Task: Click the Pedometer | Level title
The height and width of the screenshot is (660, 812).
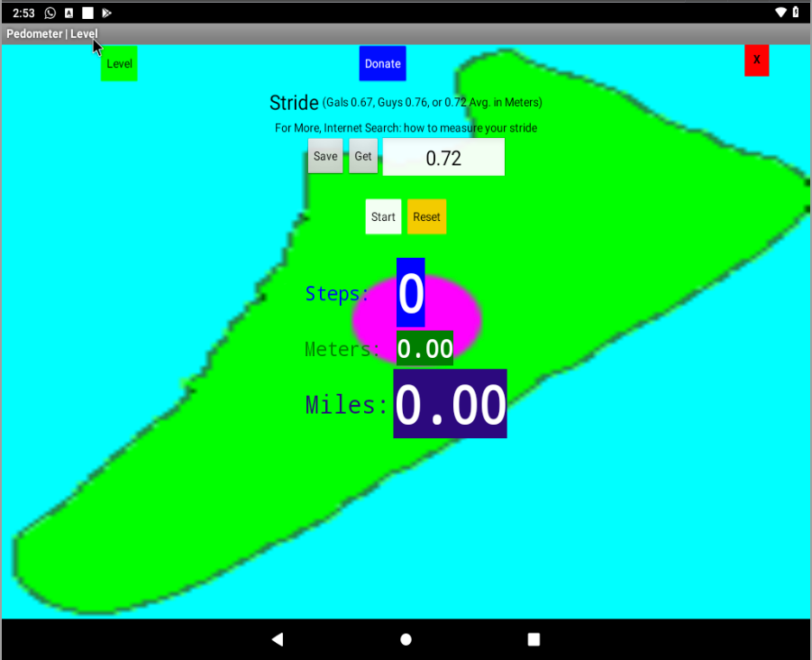Action: 51,33
